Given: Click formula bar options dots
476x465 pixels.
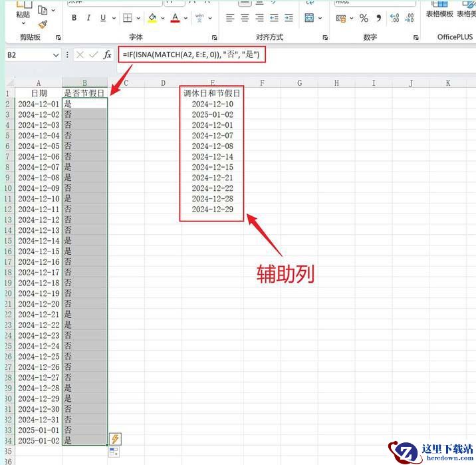Looking at the screenshot, I should point(67,55).
